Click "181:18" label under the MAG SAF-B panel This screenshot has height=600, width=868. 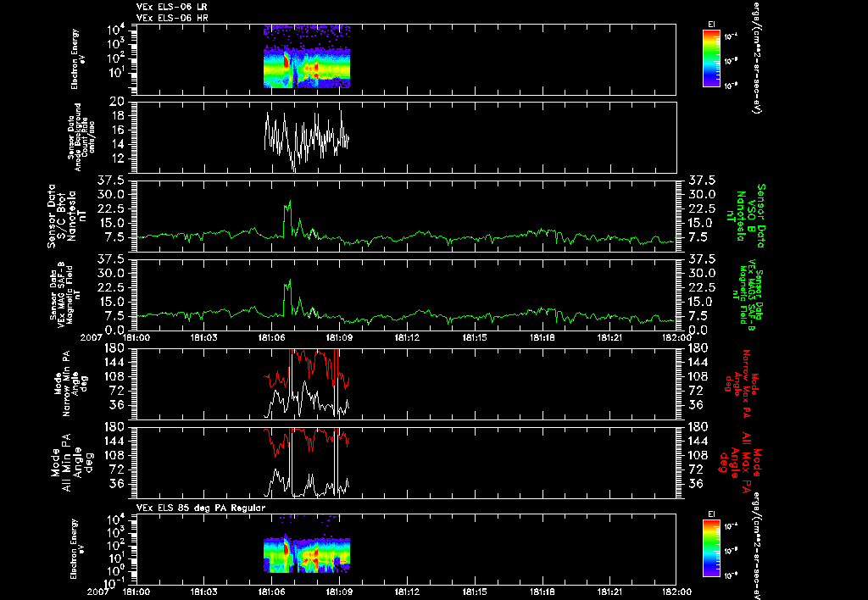542,337
